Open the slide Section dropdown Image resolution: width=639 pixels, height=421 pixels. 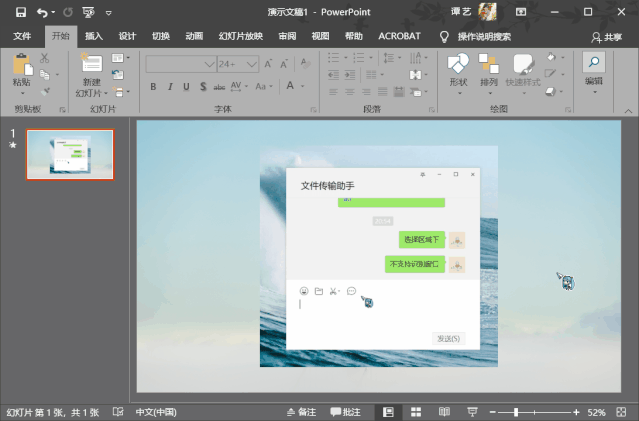point(121,92)
